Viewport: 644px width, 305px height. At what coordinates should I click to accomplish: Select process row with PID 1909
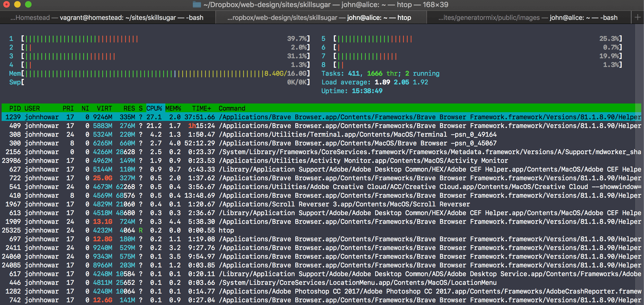321,222
